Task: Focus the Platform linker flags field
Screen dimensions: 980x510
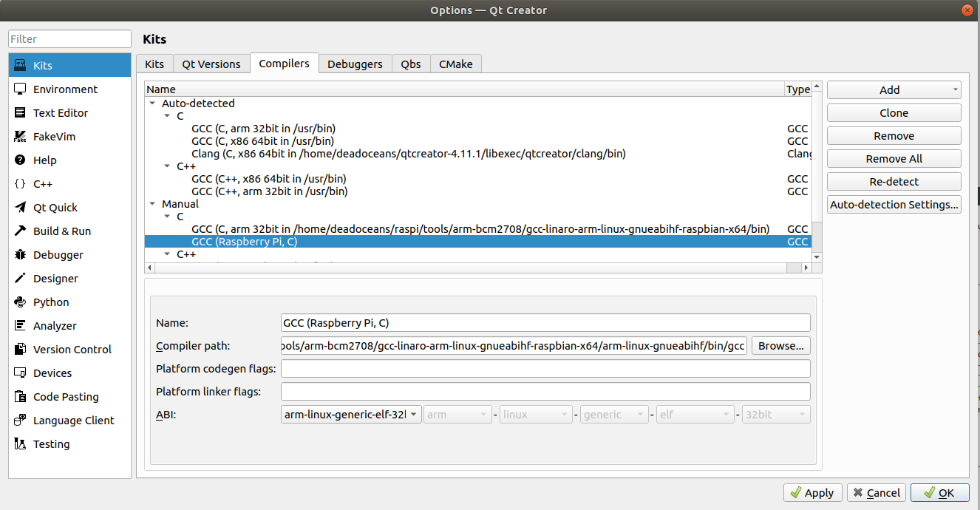Action: pos(545,392)
